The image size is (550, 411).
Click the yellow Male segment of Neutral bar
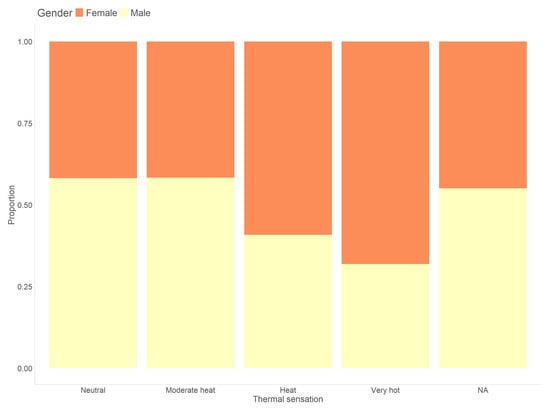point(93,273)
